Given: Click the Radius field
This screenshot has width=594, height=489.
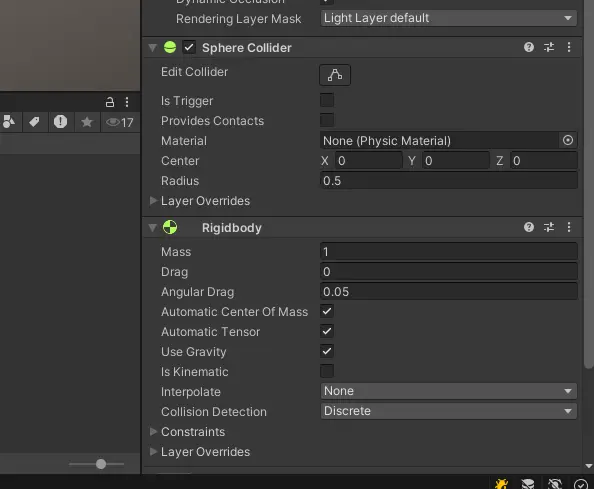Looking at the screenshot, I should click(449, 181).
